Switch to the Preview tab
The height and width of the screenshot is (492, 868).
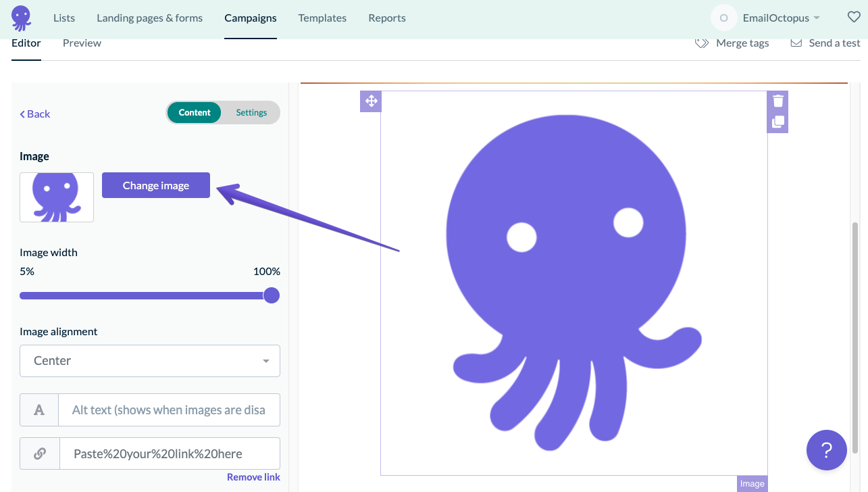pos(82,43)
